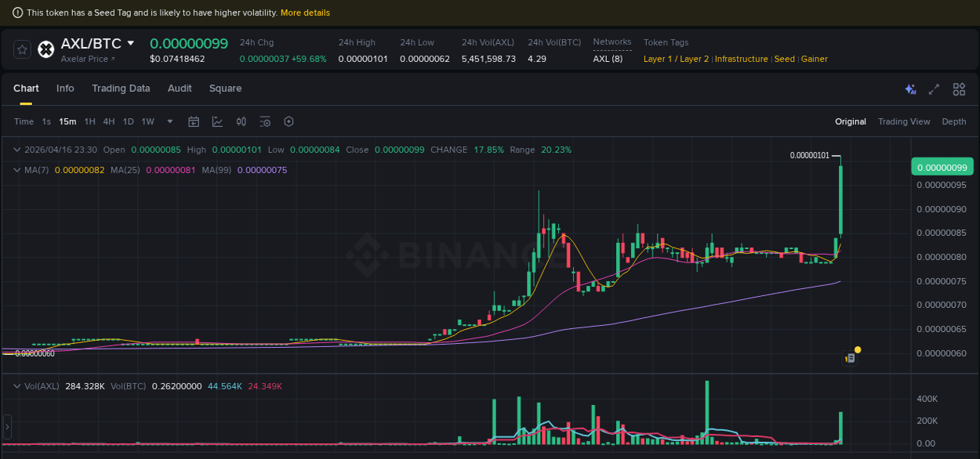Open the date range calendar icon
This screenshot has height=459, width=980.
pyautogui.click(x=194, y=121)
